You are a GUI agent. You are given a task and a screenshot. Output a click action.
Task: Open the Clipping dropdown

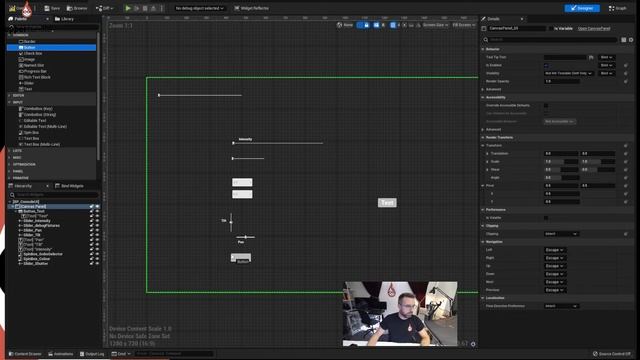point(561,234)
